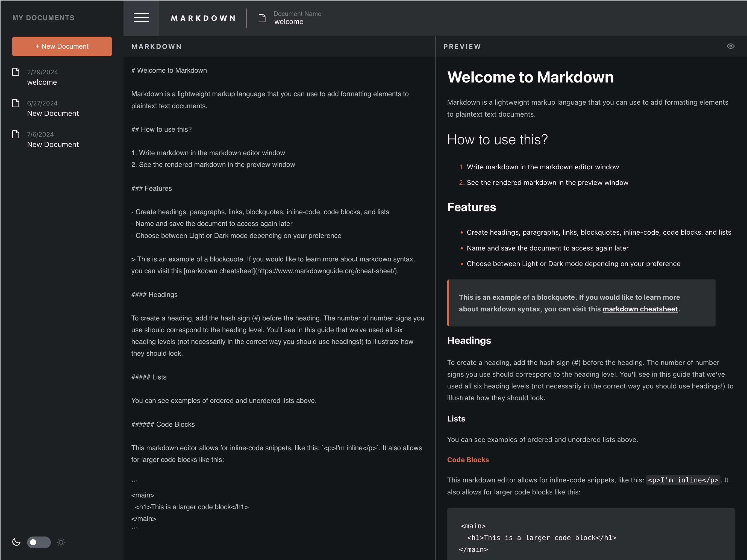This screenshot has width=747, height=560.
Task: Click inline code '<p>I'm inline</p>' in preview
Action: pyautogui.click(x=683, y=480)
